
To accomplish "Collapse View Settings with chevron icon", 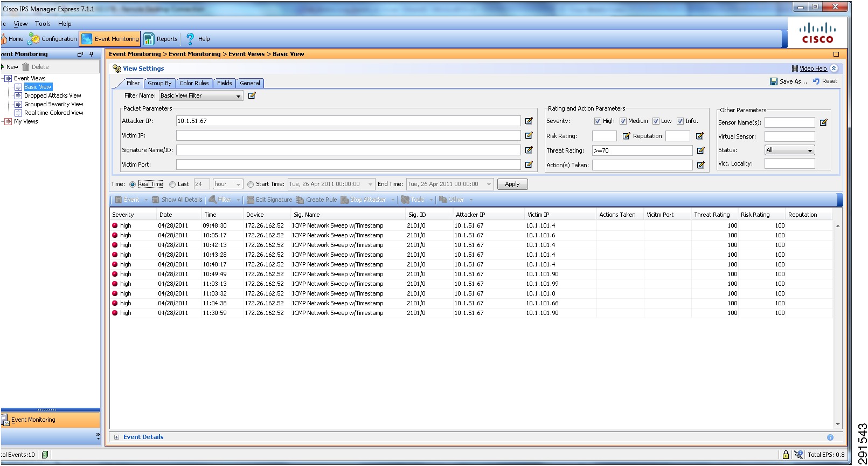I will (834, 68).
